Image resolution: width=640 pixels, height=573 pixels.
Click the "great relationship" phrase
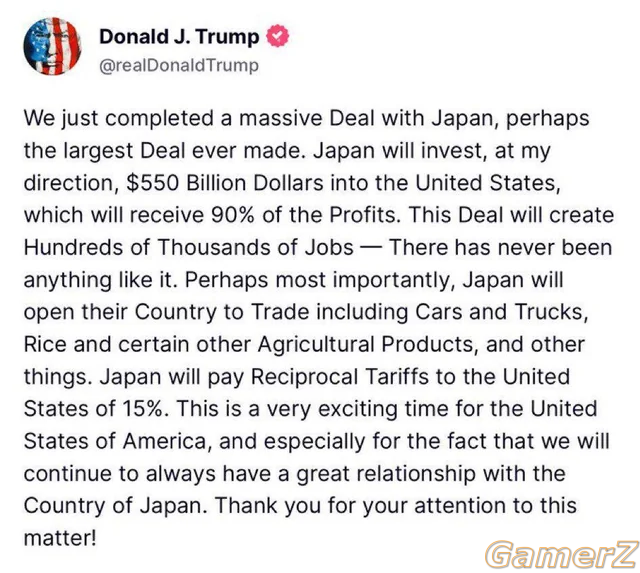pyautogui.click(x=386, y=474)
